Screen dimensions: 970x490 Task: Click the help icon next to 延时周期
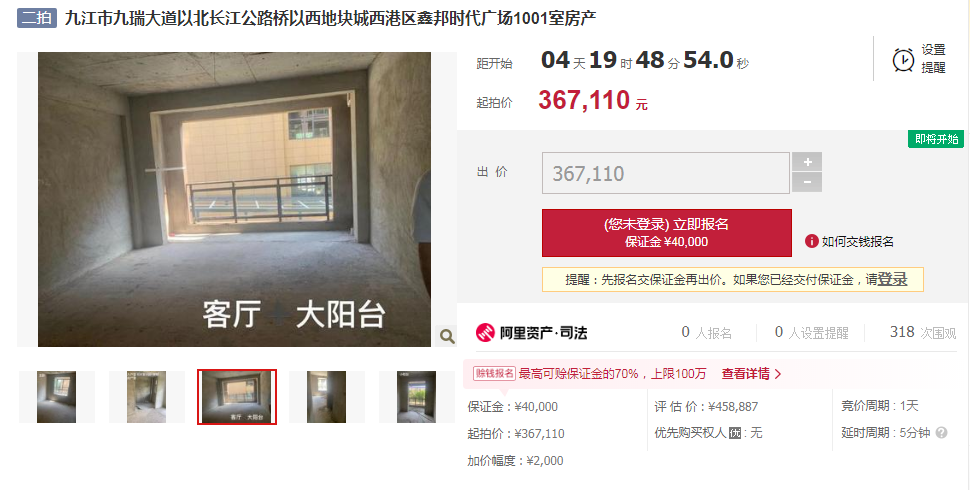pos(942,433)
